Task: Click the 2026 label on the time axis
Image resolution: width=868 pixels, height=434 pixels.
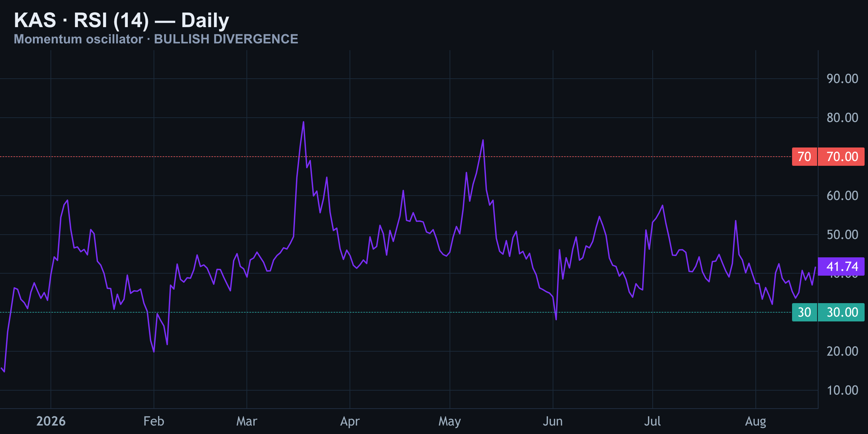Action: (x=51, y=421)
